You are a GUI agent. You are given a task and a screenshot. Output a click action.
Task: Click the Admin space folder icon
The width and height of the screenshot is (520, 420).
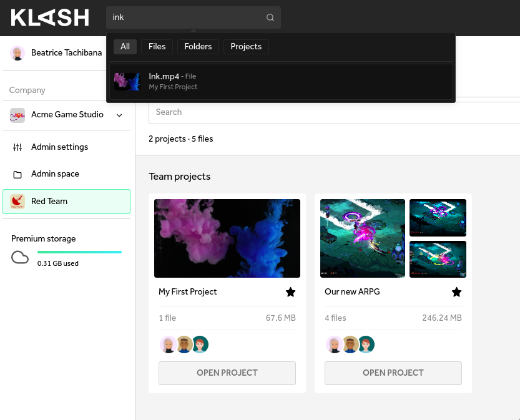click(x=17, y=175)
